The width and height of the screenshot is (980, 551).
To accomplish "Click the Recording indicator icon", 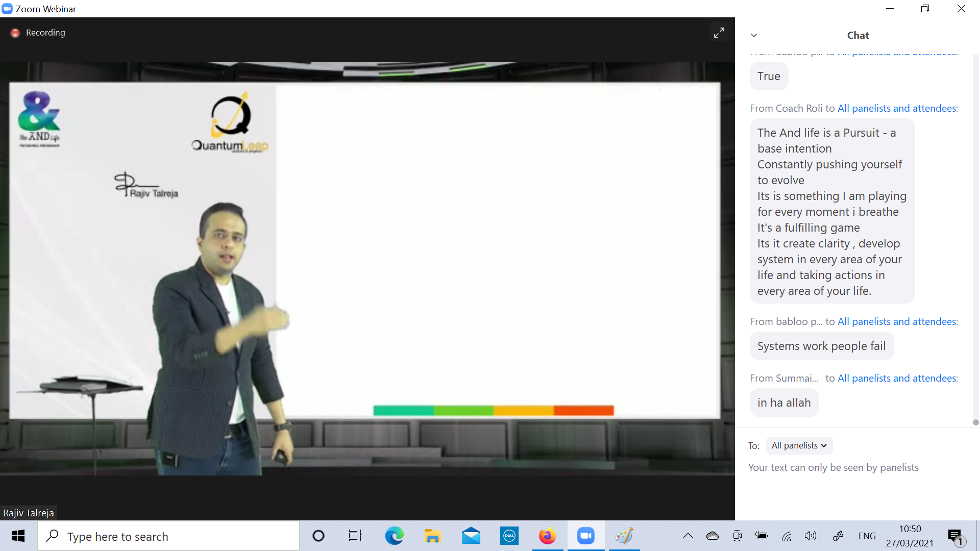I will point(15,33).
